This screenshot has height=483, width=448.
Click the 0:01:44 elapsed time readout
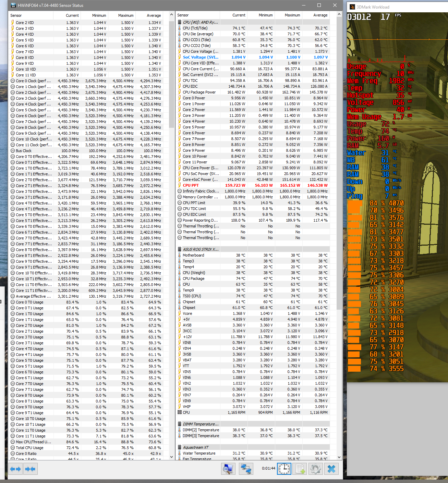click(x=268, y=468)
